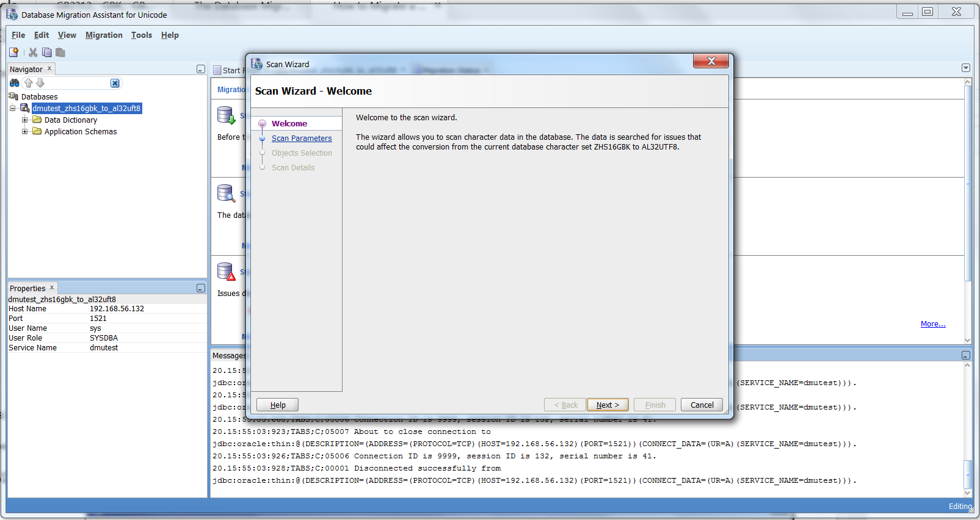The height and width of the screenshot is (520, 980).
Task: Minimize the Navigator panel
Action: click(200, 70)
